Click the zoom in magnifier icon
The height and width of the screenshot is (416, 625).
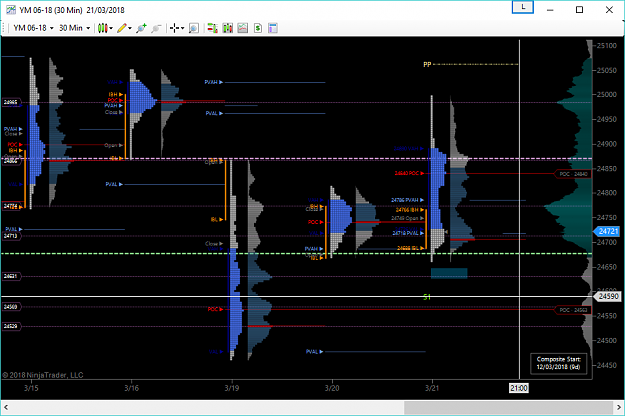point(141,28)
